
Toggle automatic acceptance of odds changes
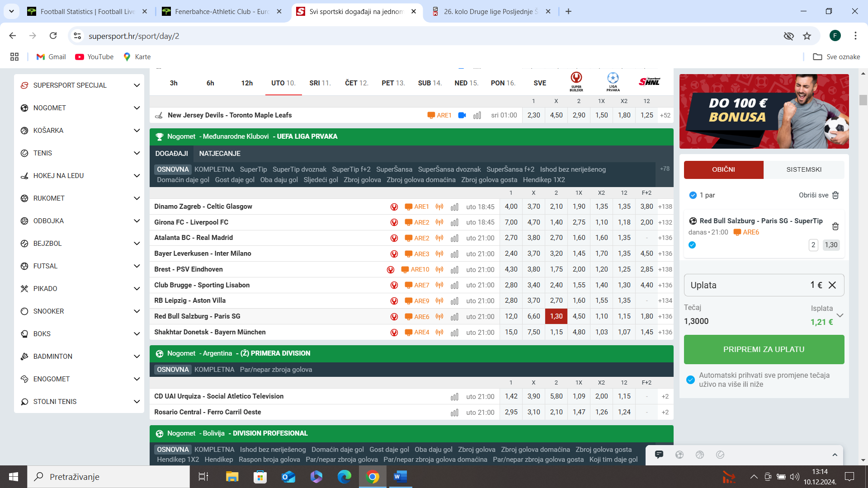(x=690, y=380)
